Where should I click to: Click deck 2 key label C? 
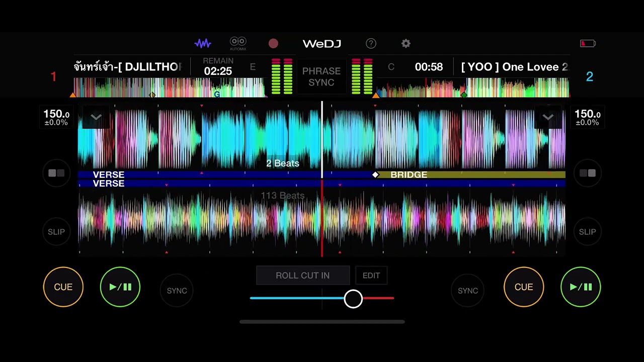click(x=391, y=67)
